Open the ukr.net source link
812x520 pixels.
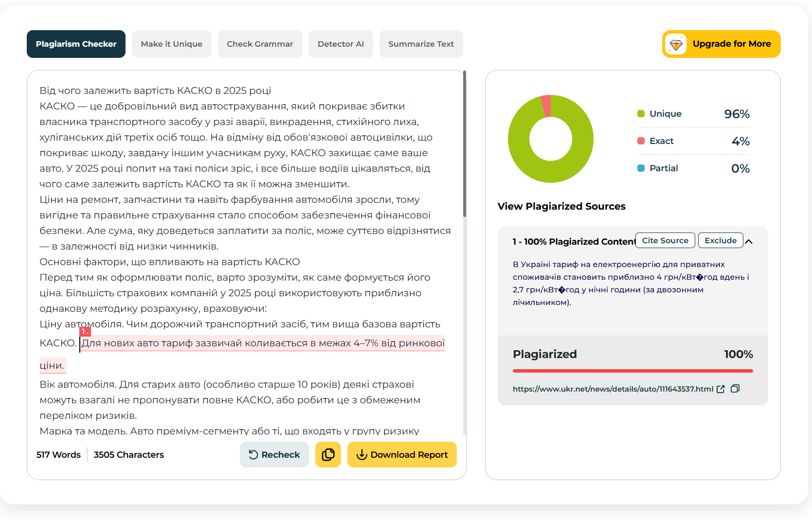click(x=613, y=389)
